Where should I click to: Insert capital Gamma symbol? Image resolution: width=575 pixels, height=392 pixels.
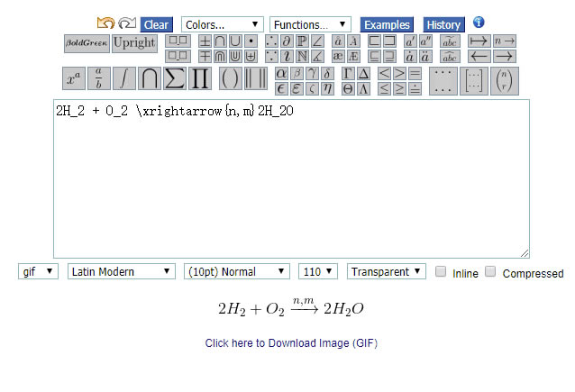[348, 74]
